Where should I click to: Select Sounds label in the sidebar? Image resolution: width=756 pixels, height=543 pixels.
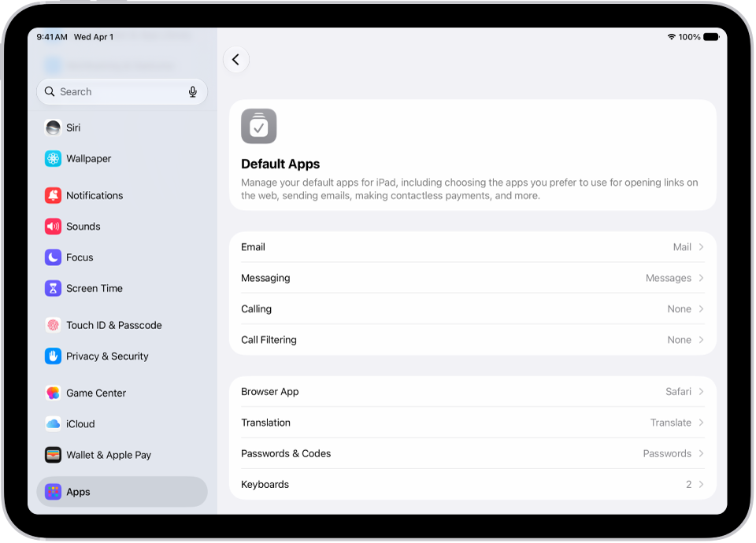tap(83, 227)
